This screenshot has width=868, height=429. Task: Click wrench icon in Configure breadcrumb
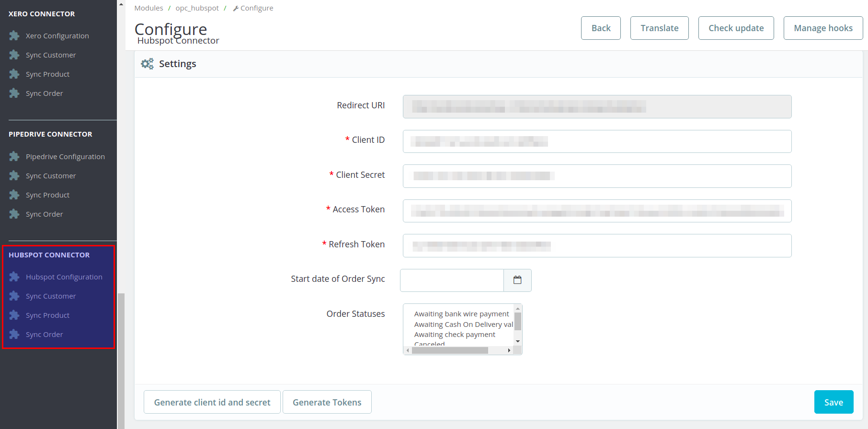pyautogui.click(x=236, y=9)
